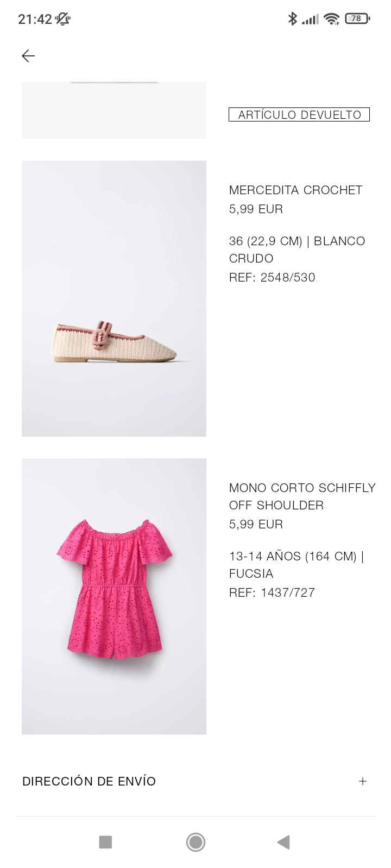Tap the 13-14 años Fucsia size text
This screenshot has width=391, height=868.
click(x=297, y=565)
